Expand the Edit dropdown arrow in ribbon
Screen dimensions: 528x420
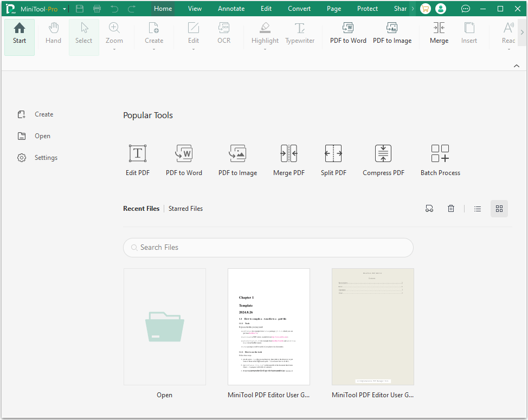194,49
